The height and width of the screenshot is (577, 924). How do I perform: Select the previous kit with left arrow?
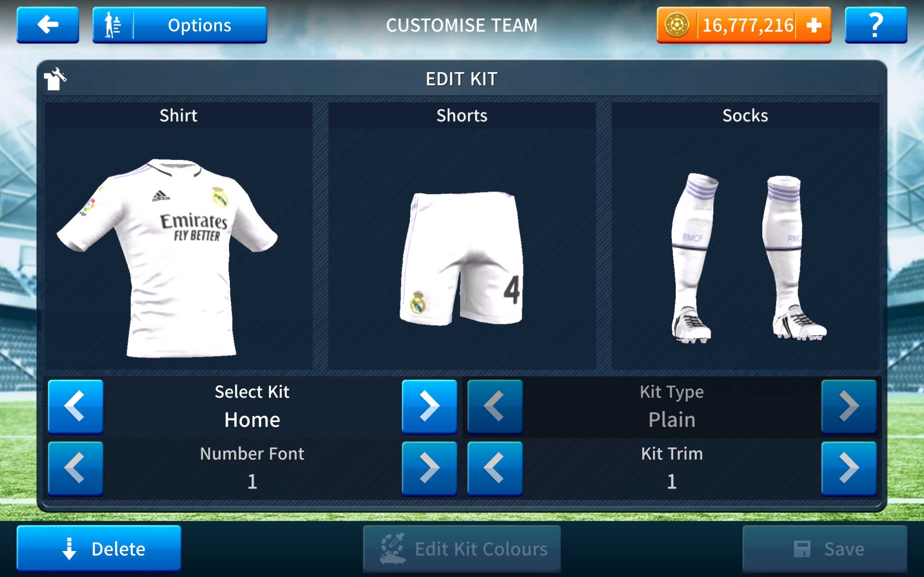click(x=75, y=406)
